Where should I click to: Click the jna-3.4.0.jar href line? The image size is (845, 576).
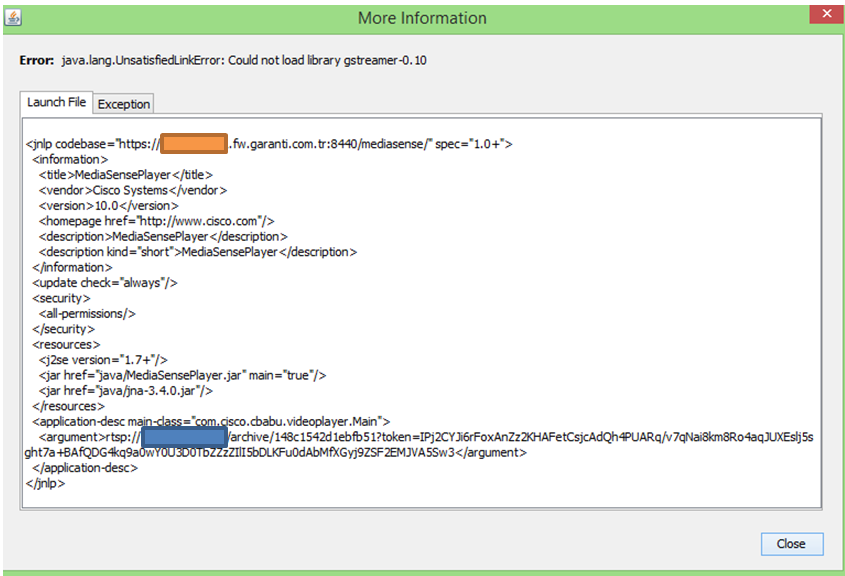click(x=126, y=391)
